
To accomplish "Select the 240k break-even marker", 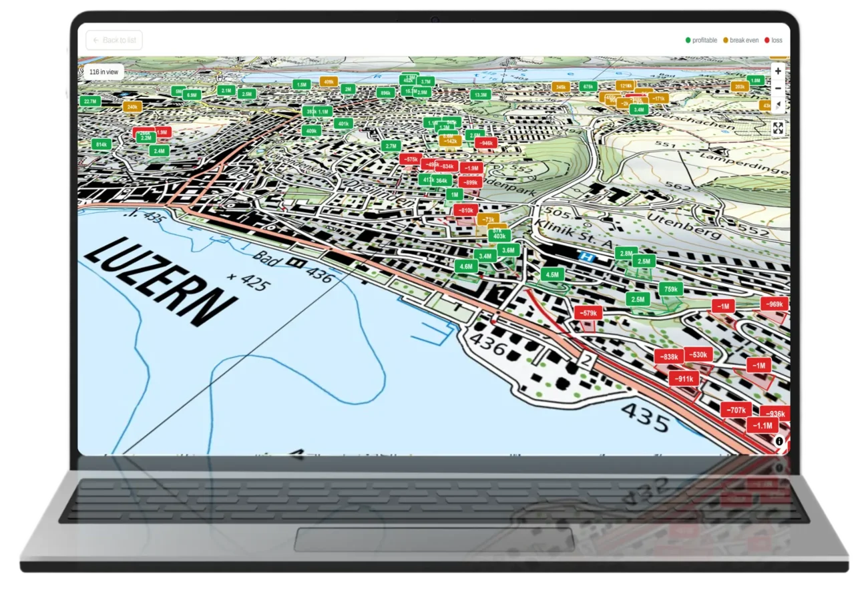I will pyautogui.click(x=132, y=107).
